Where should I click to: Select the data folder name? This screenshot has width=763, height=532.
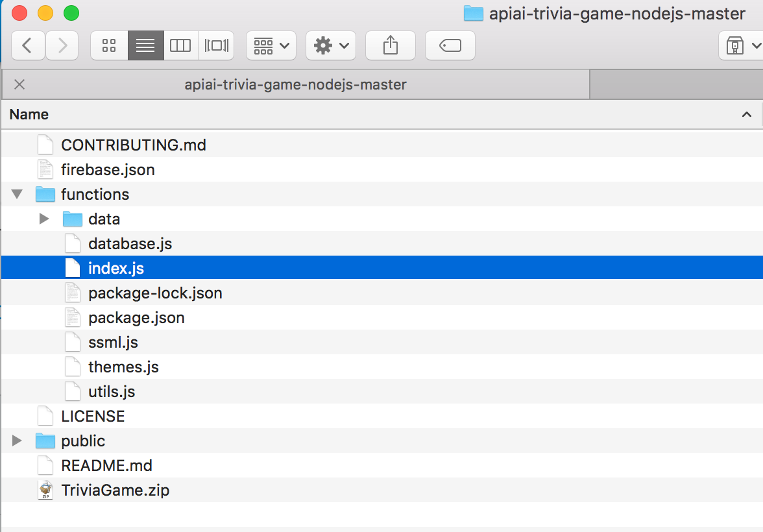[x=104, y=219]
